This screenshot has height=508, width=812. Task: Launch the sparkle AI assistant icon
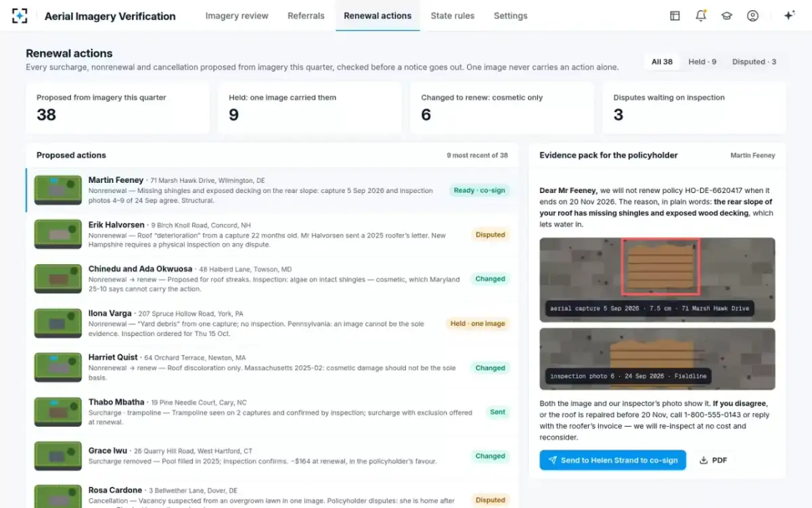click(789, 16)
